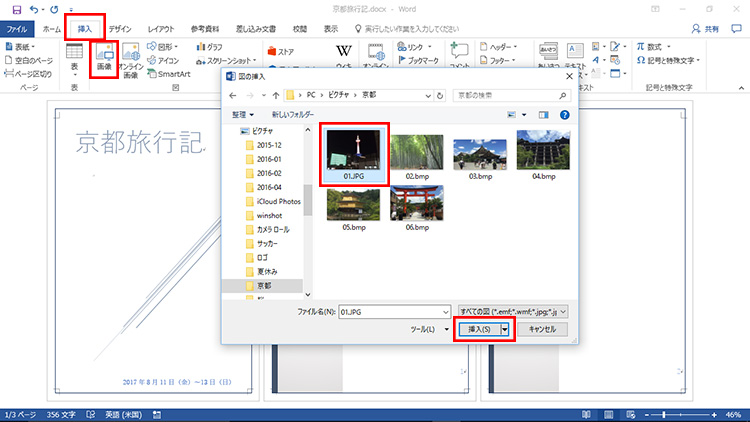The height and width of the screenshot is (422, 750).
Task: Click the help icon in the dialog
Action: coord(563,116)
